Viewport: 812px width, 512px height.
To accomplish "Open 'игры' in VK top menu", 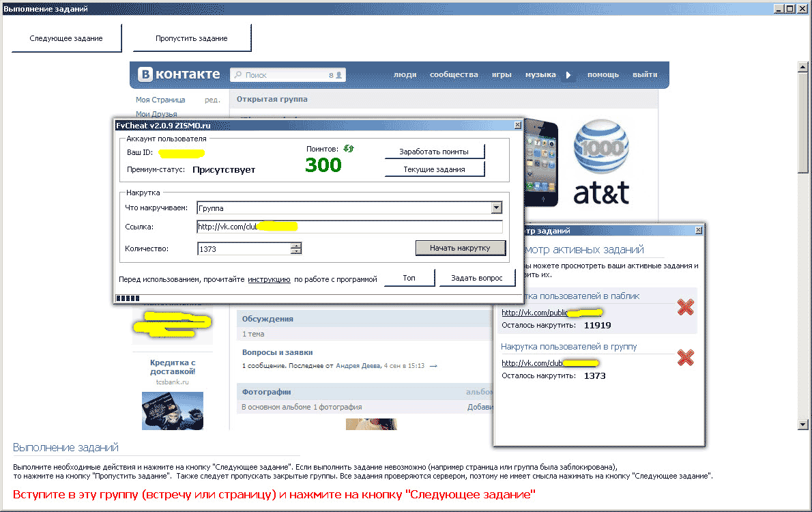I will coord(502,75).
